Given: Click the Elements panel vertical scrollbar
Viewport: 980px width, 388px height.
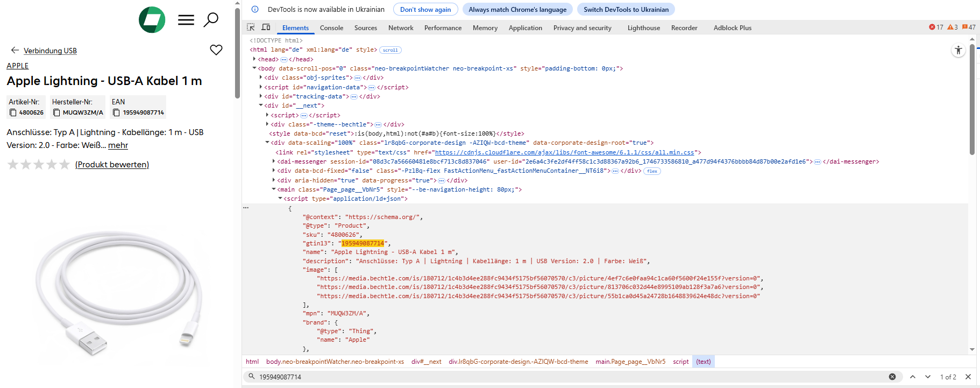Looking at the screenshot, I should (972, 102).
